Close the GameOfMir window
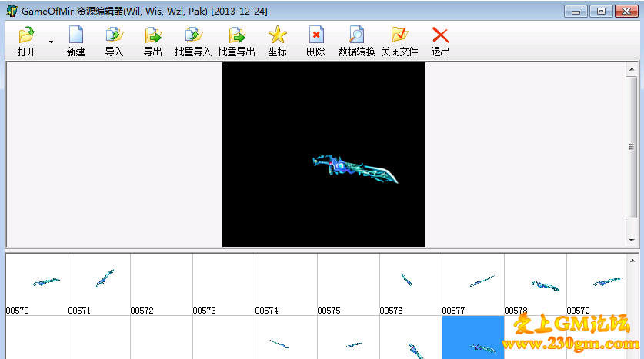 pos(626,11)
